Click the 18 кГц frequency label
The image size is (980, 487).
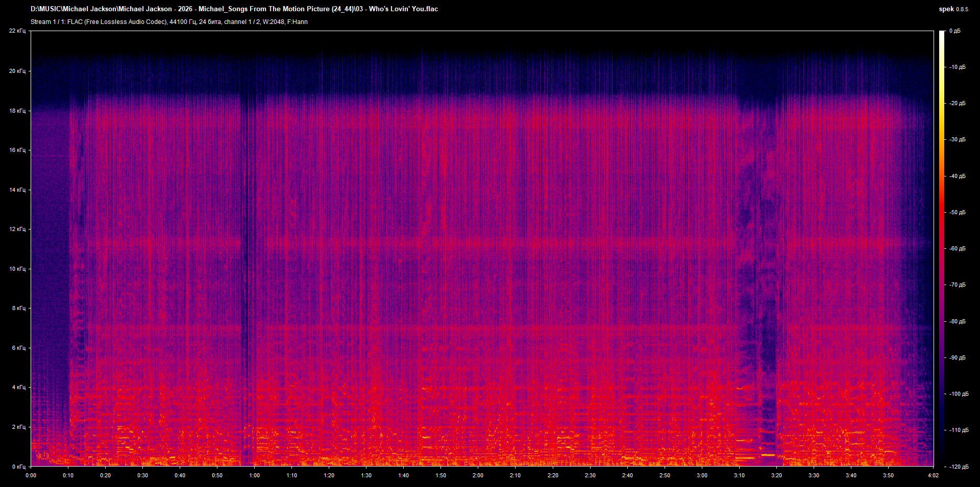coord(17,111)
